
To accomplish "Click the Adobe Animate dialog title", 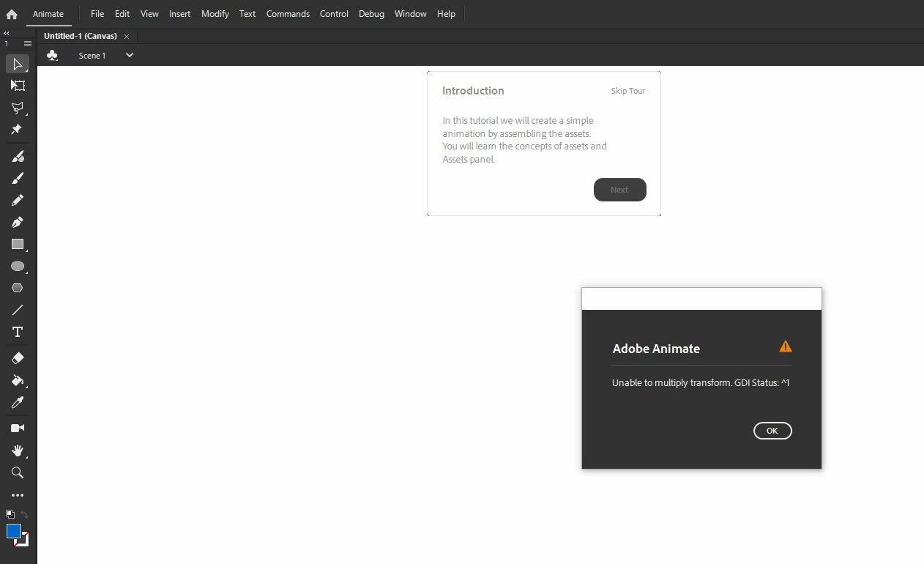I will point(656,349).
